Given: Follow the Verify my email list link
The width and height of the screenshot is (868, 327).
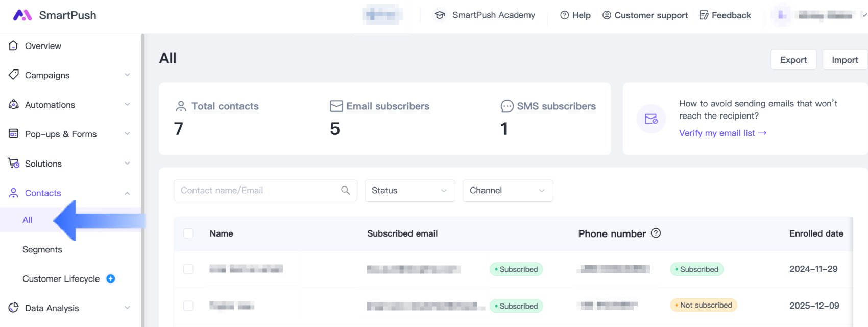Looking at the screenshot, I should pos(722,133).
